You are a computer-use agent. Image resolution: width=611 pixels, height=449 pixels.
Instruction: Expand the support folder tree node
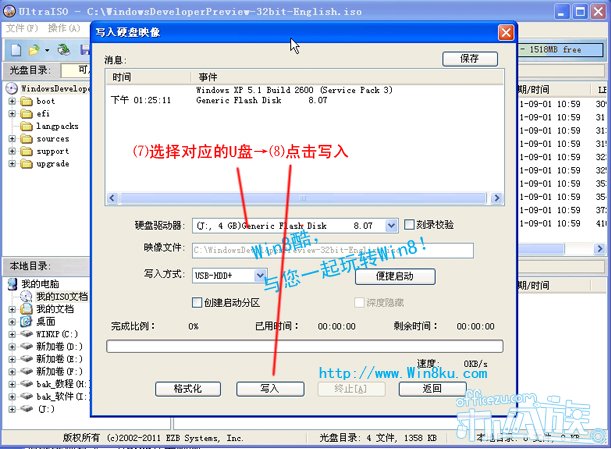coord(12,151)
